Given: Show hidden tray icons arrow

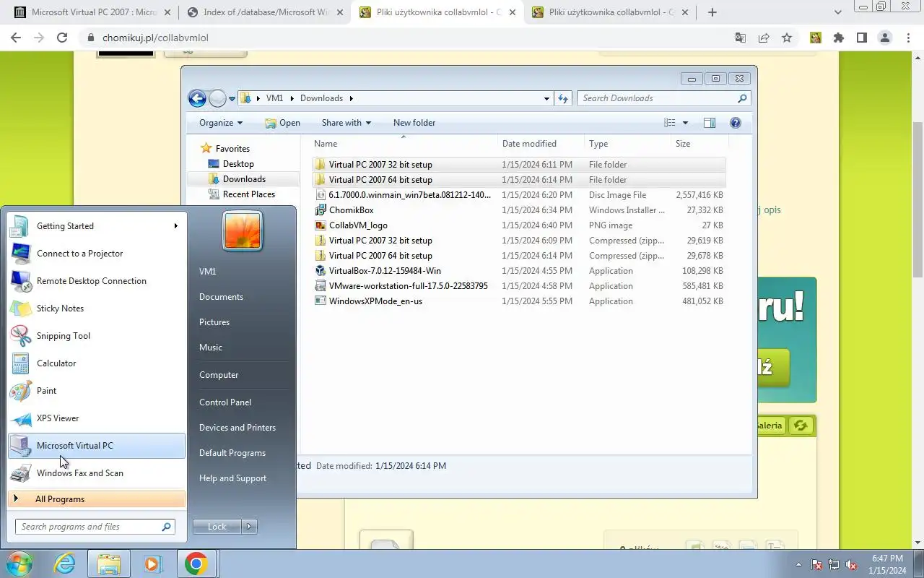Looking at the screenshot, I should (798, 564).
